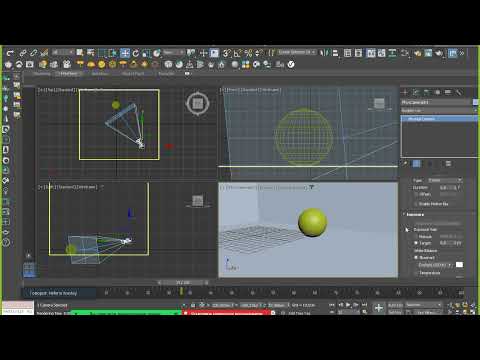Activate the Select and Move tool

(125, 53)
